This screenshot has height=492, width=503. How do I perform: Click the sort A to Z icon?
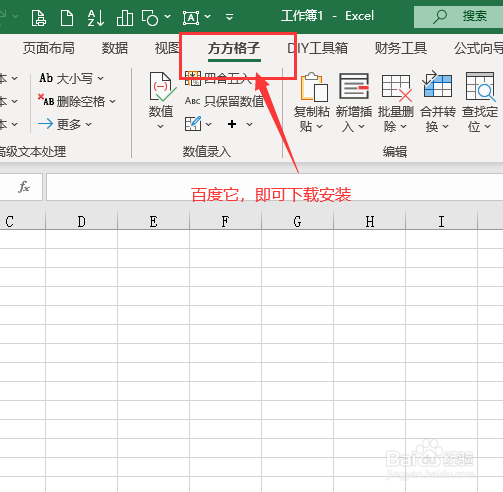point(96,17)
